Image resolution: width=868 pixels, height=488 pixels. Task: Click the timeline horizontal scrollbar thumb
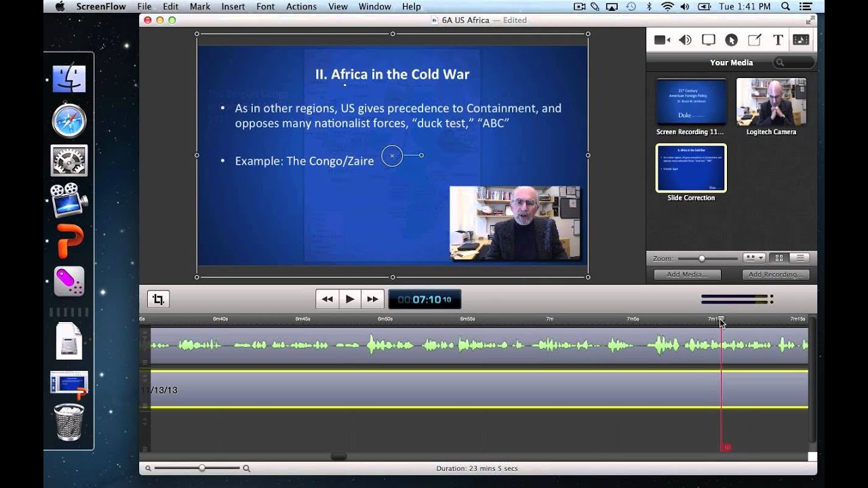pos(338,456)
